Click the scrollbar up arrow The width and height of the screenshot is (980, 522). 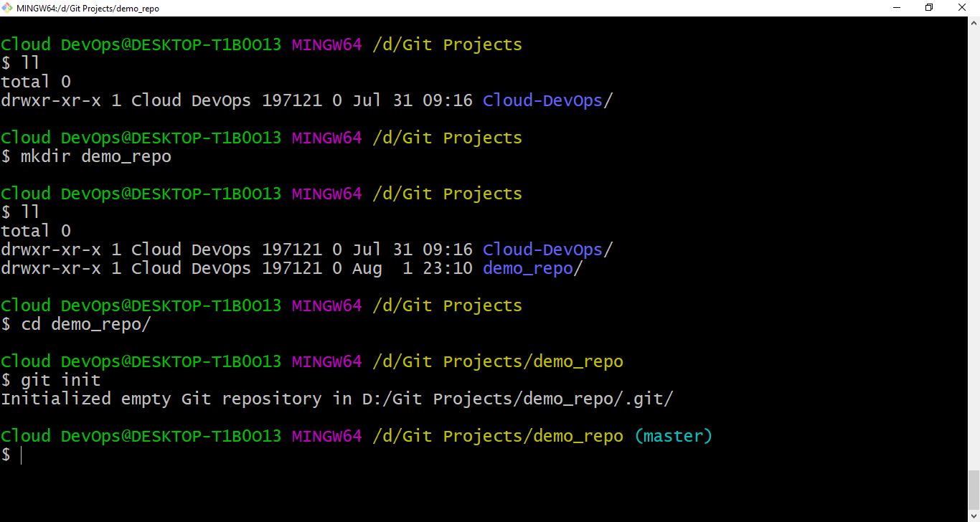coord(974,22)
